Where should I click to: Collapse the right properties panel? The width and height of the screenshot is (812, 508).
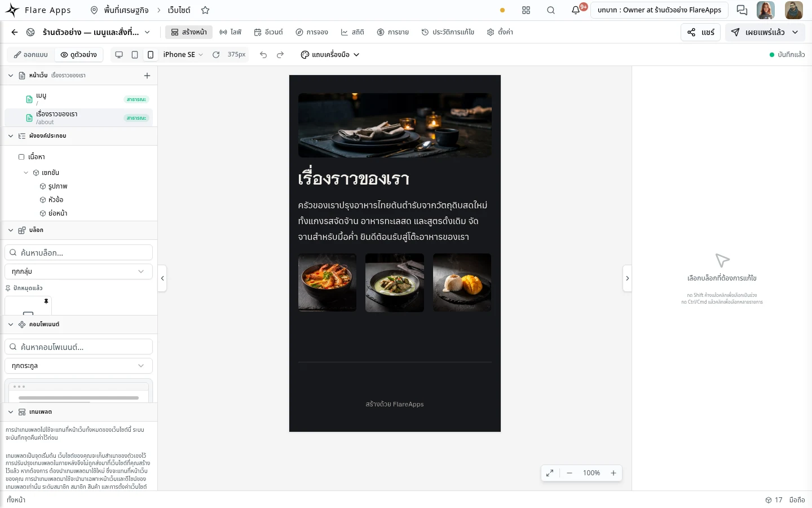tap(627, 278)
